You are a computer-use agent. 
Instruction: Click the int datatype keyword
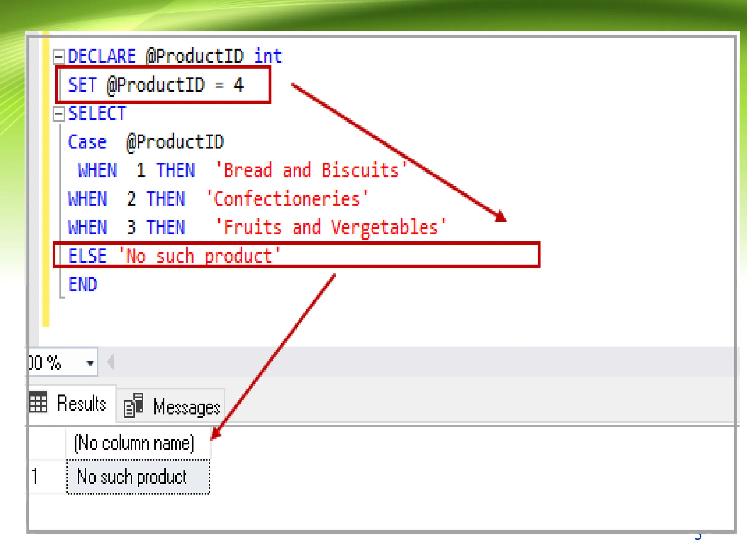(268, 57)
